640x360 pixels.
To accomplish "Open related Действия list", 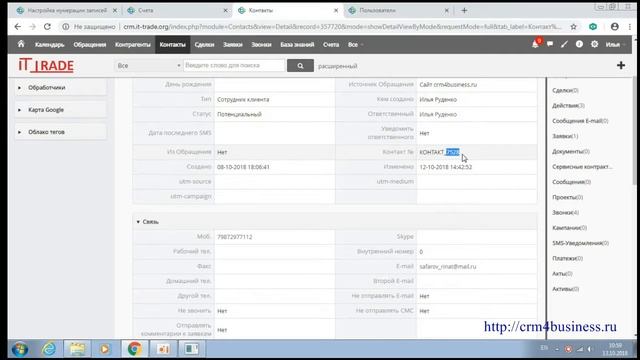I will (568, 105).
